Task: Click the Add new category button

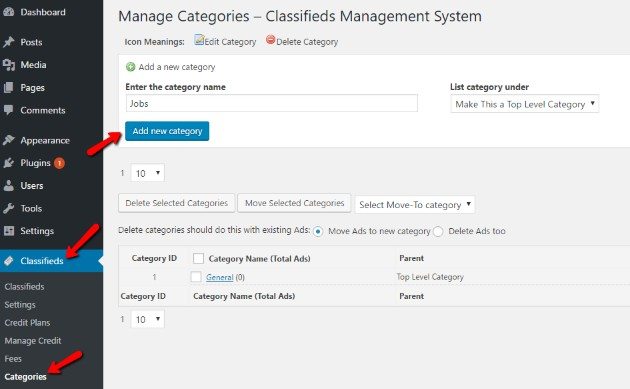Action: tap(167, 131)
